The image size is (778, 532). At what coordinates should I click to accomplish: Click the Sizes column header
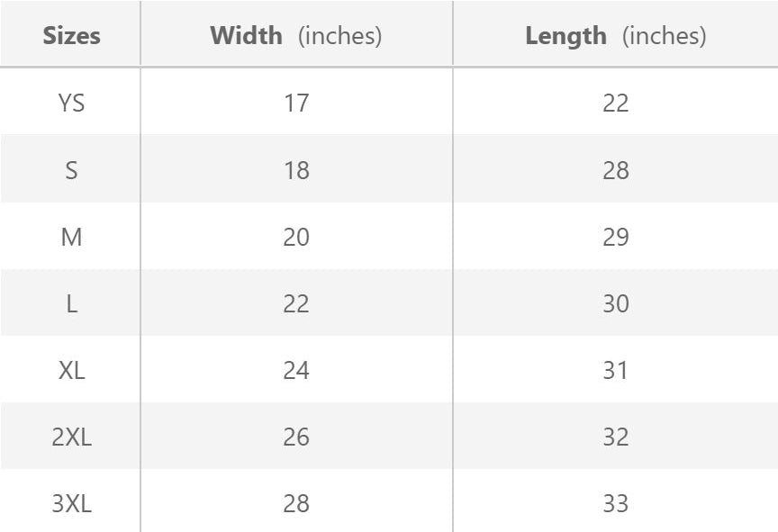coord(71,36)
